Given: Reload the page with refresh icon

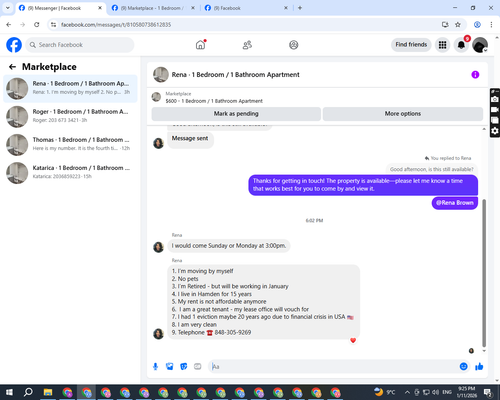Looking at the screenshot, I should pos(37,25).
